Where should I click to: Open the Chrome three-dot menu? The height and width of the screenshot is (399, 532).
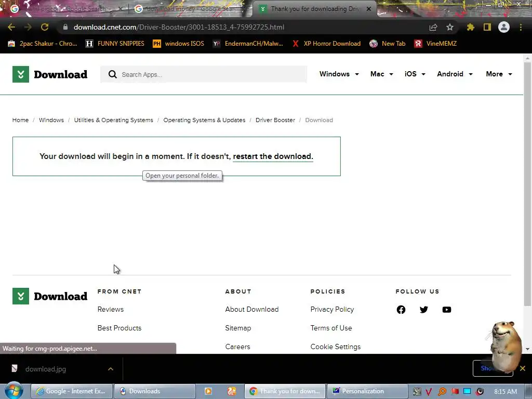(521, 27)
